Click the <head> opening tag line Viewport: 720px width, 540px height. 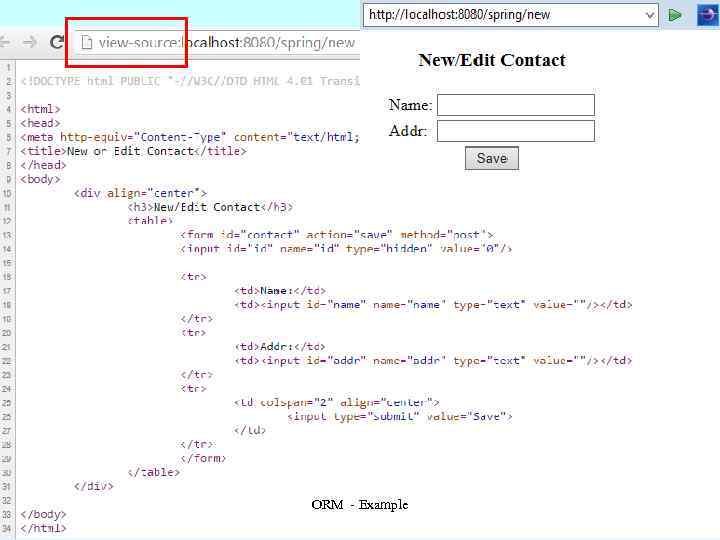coord(40,123)
